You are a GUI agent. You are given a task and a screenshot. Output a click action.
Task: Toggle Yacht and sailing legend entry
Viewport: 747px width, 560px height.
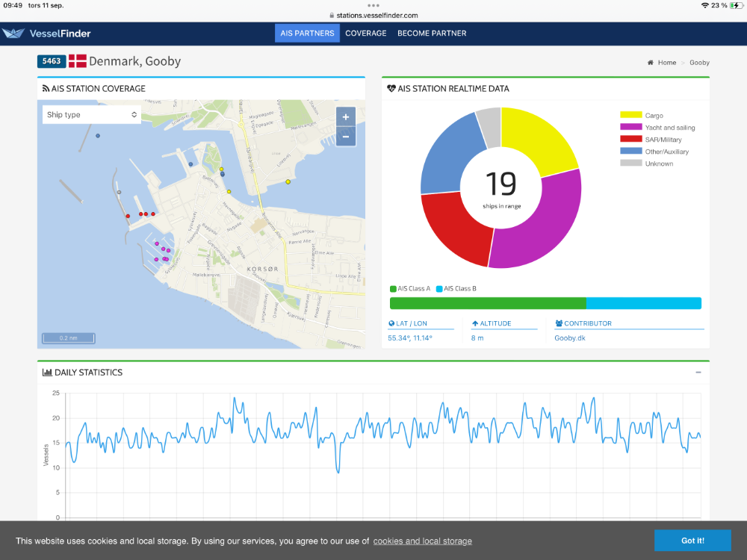coord(631,128)
